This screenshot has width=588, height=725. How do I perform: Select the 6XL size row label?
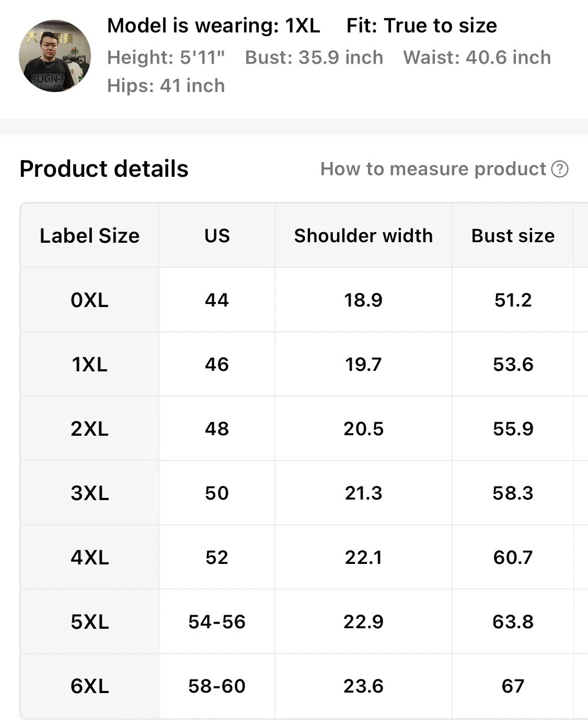[89, 686]
